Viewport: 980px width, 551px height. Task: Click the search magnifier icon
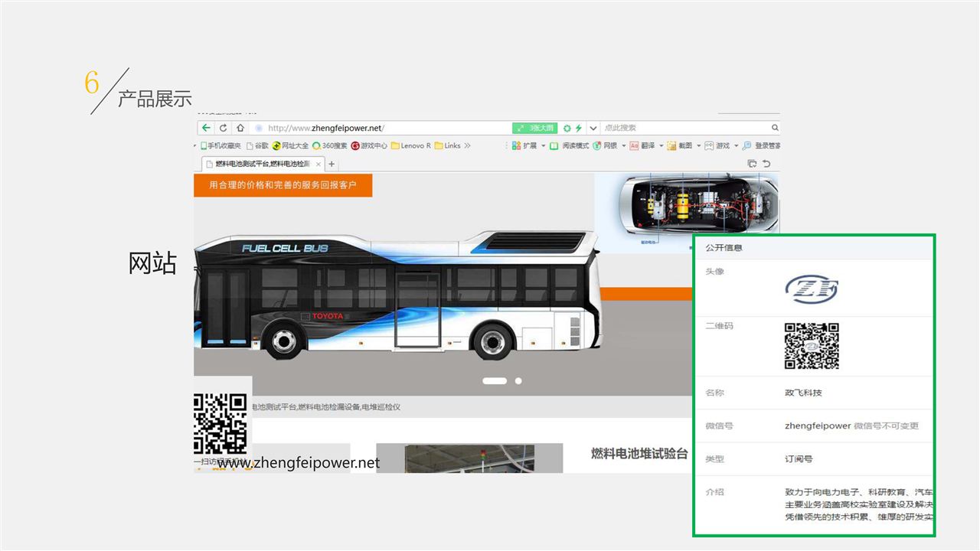pyautogui.click(x=775, y=128)
